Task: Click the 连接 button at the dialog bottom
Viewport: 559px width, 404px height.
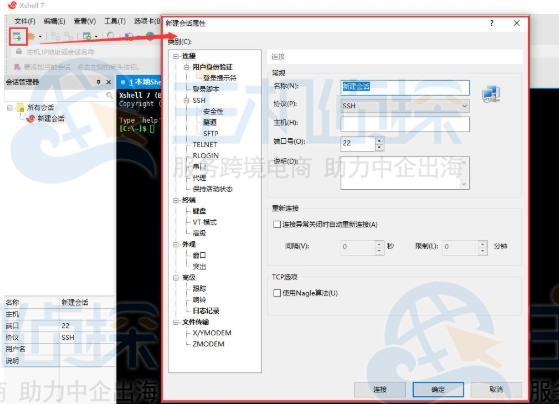Action: point(380,389)
